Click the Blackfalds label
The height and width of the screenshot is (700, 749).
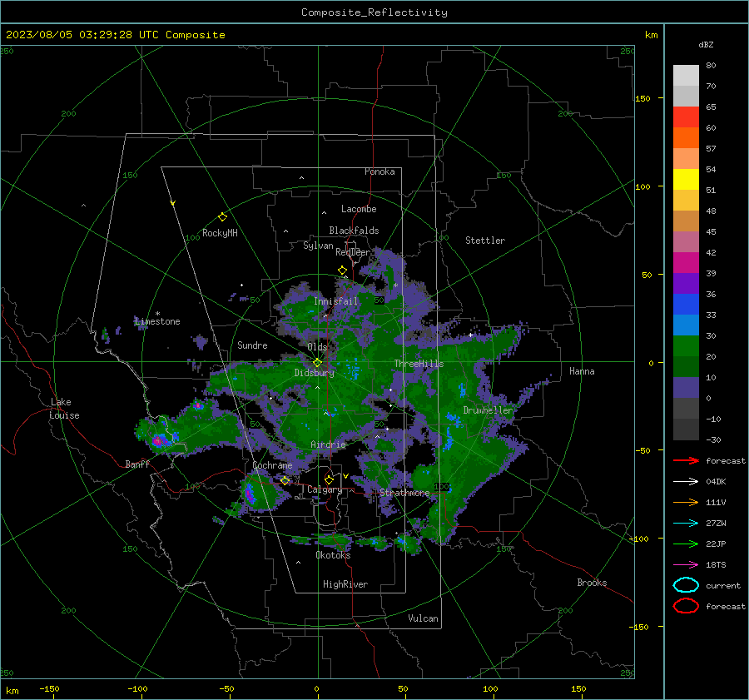tap(354, 231)
